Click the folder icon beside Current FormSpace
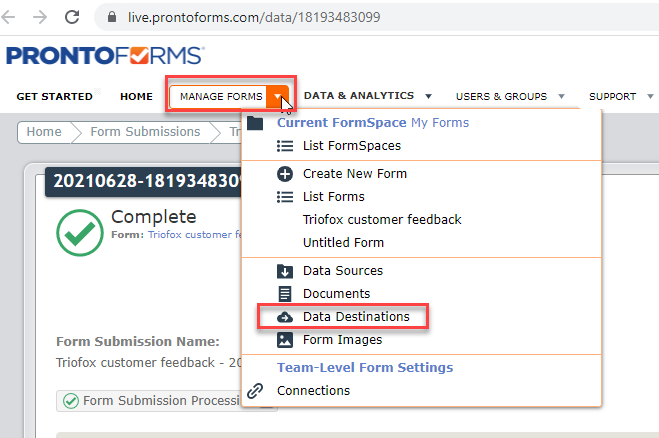659x438 pixels. tap(255, 123)
